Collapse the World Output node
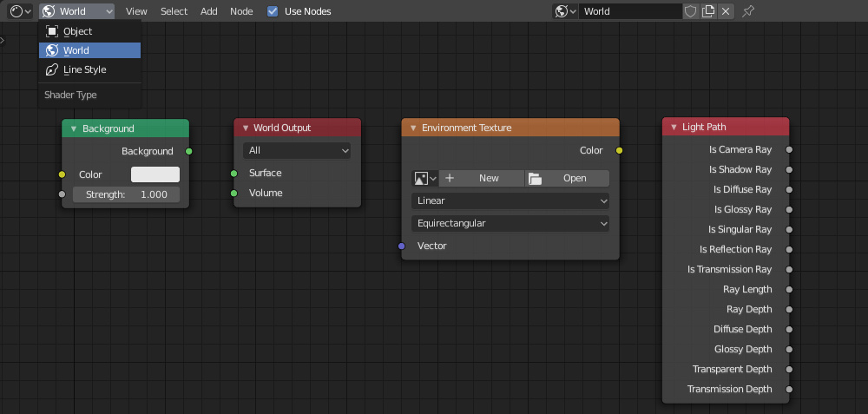Image resolution: width=868 pixels, height=414 pixels. point(246,128)
